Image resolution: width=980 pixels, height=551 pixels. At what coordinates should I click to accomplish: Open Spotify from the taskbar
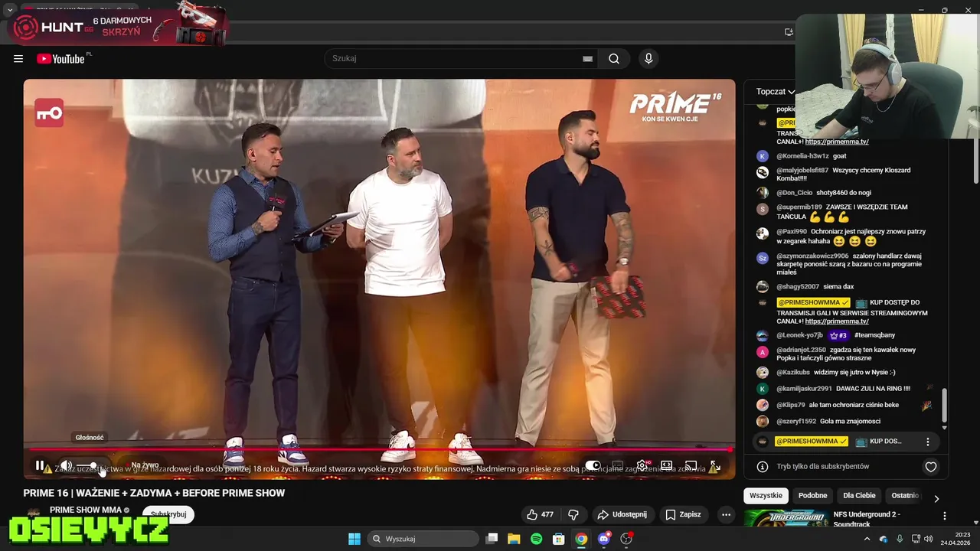(x=537, y=539)
